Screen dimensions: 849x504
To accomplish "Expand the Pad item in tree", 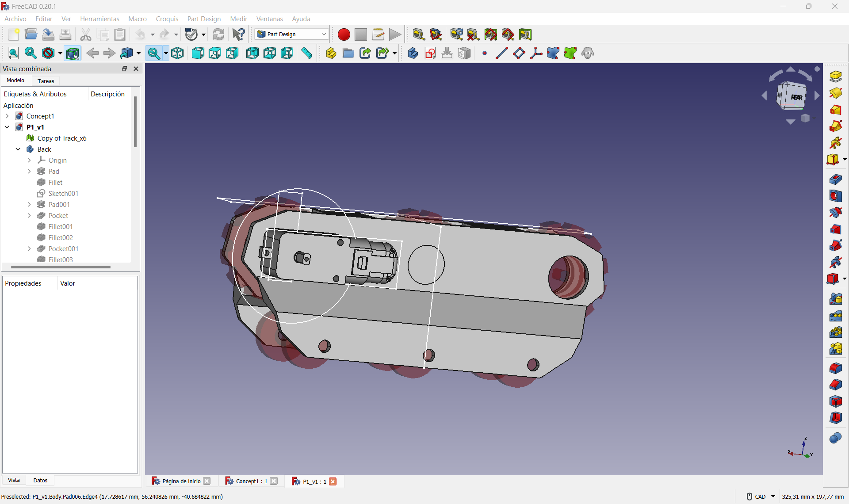I will point(29,171).
